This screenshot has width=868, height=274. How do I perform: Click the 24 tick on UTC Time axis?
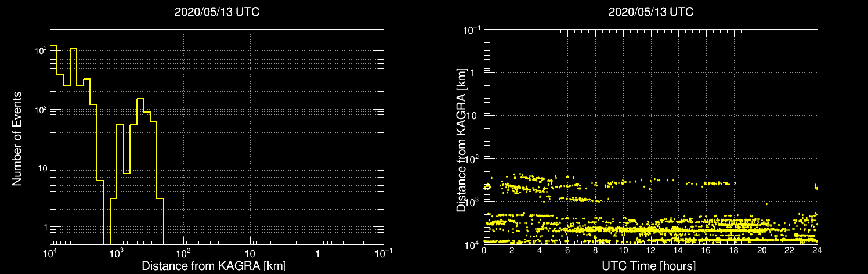click(817, 251)
